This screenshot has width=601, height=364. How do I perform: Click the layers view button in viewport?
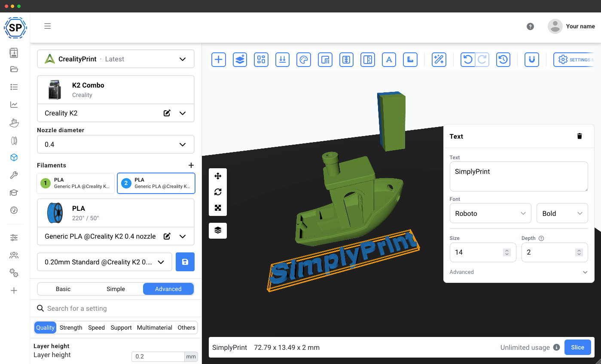(218, 231)
